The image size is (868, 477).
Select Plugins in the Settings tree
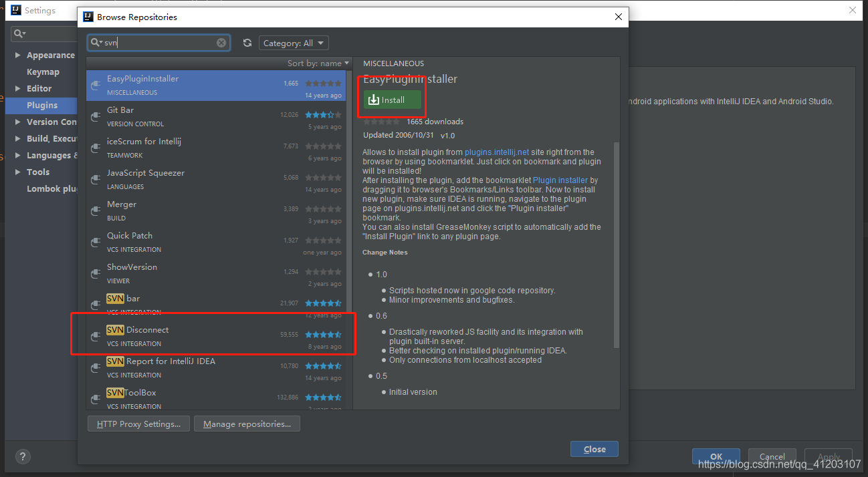pos(41,106)
